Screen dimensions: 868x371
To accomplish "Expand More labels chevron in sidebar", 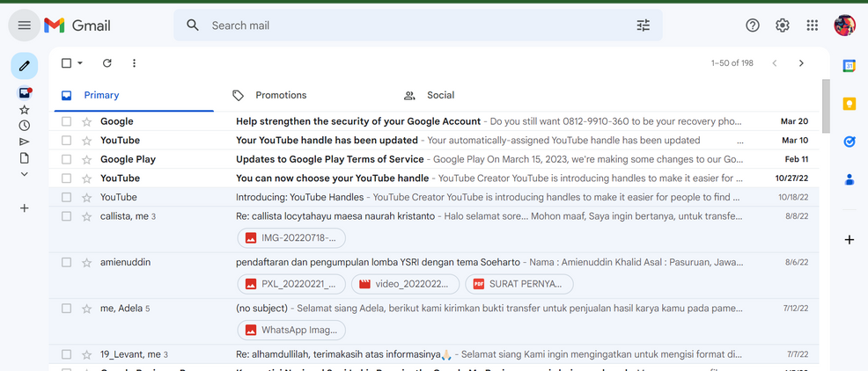I will click(25, 174).
